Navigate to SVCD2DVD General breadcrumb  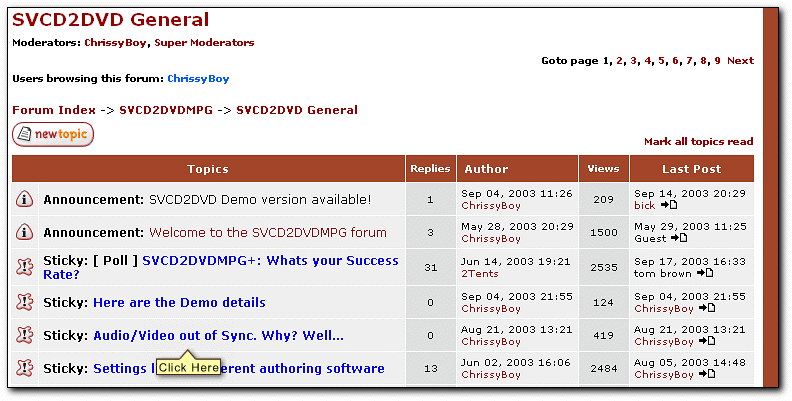click(x=297, y=110)
